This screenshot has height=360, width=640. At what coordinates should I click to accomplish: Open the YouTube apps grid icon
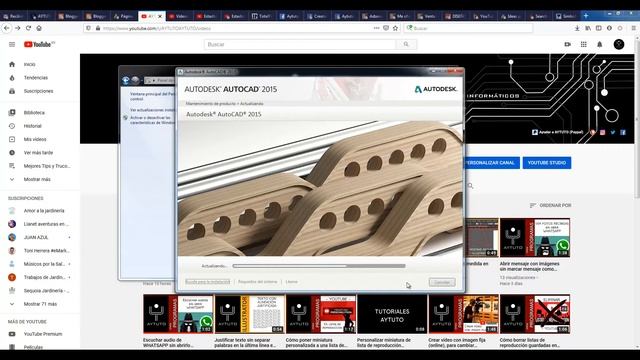coord(584,44)
